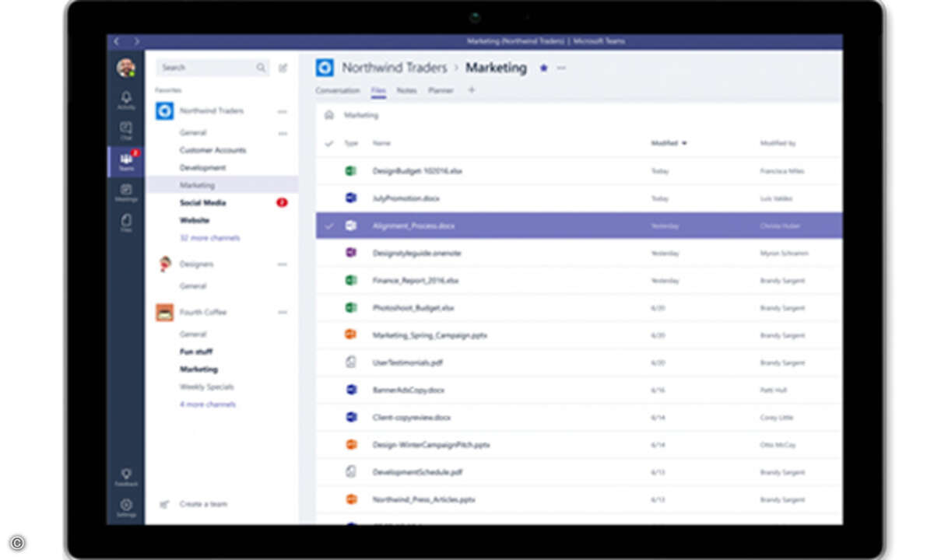Screen dimensions: 934x560
Task: Click the Designers team avatar
Action: (164, 264)
